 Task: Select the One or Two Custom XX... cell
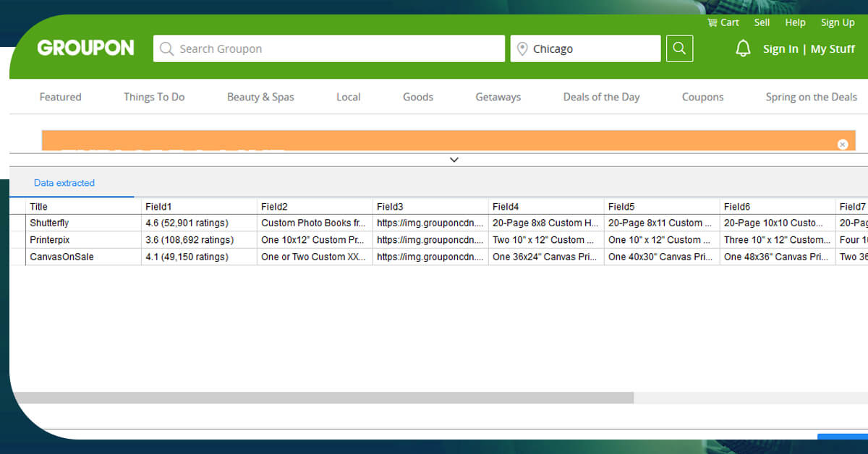[315, 257]
